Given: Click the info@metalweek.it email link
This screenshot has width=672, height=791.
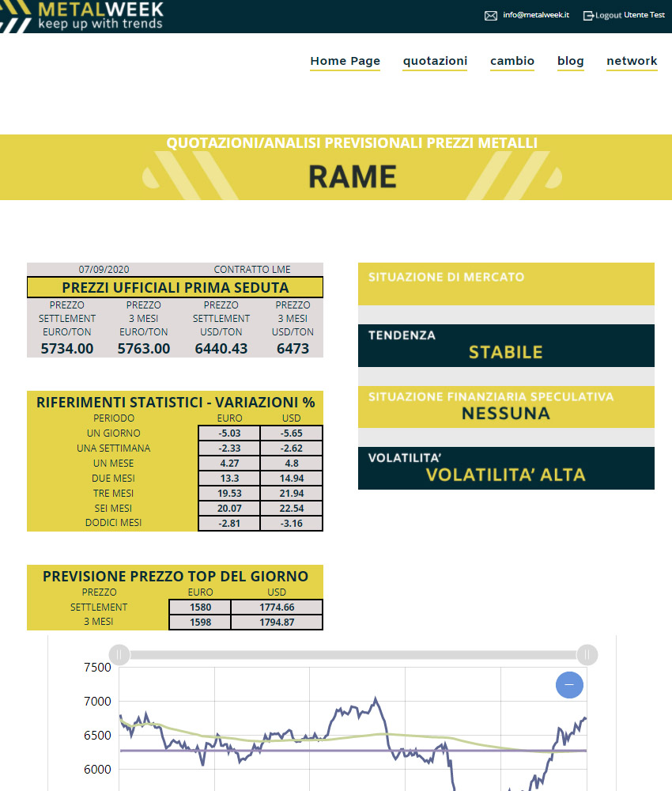Looking at the screenshot, I should point(536,15).
